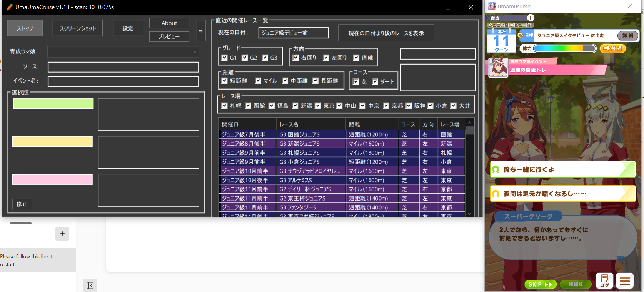Viewport: 644px width, 292px height.
Task: Toggle the 中距離 distance checkbox
Action: (285, 81)
